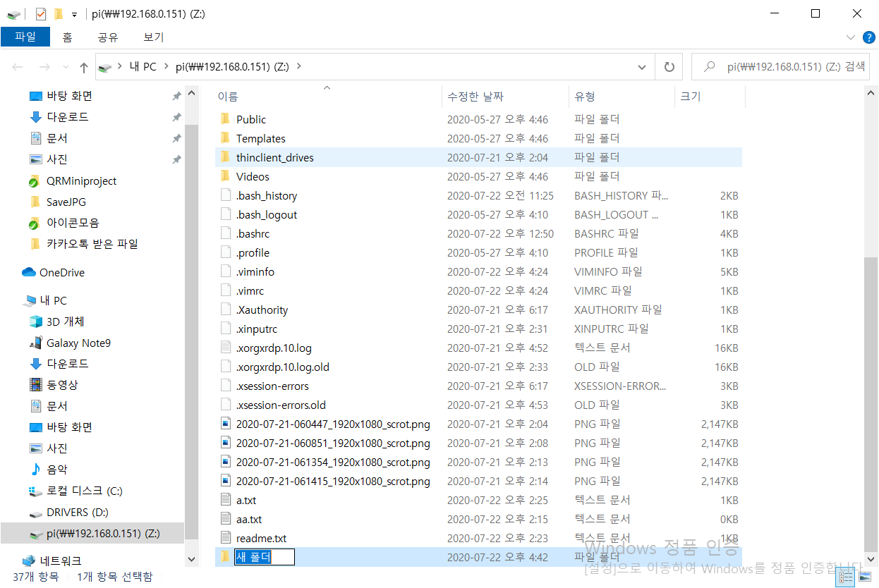This screenshot has width=879, height=588.
Task: Select DRIVERS (D:) drive
Action: pyautogui.click(x=77, y=512)
